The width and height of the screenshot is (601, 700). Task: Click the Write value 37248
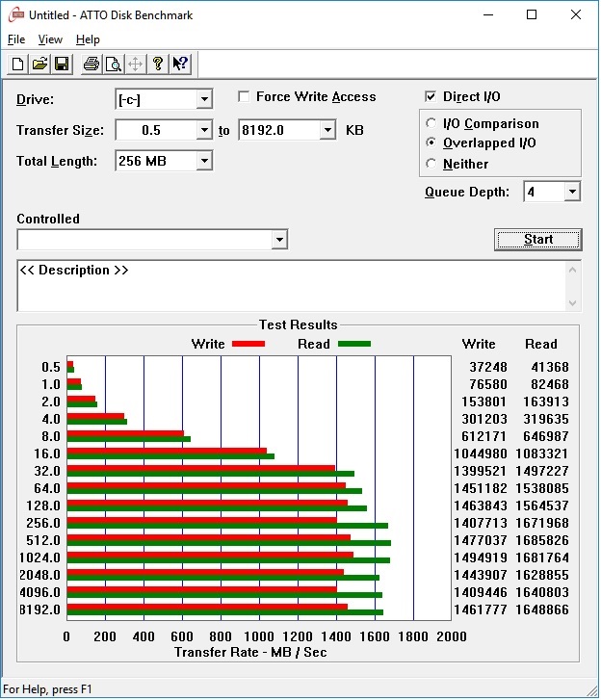(488, 367)
